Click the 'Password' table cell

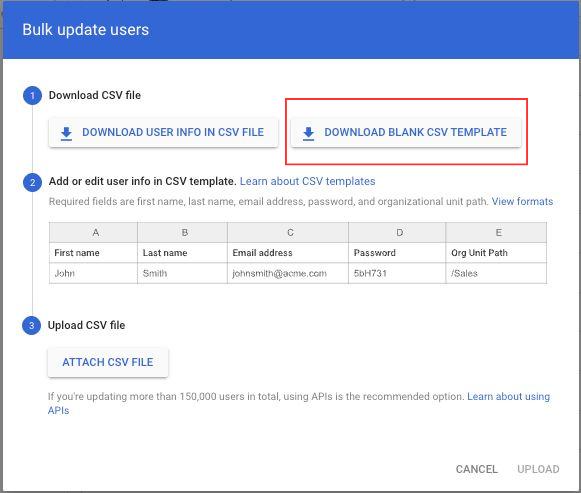(x=397, y=253)
